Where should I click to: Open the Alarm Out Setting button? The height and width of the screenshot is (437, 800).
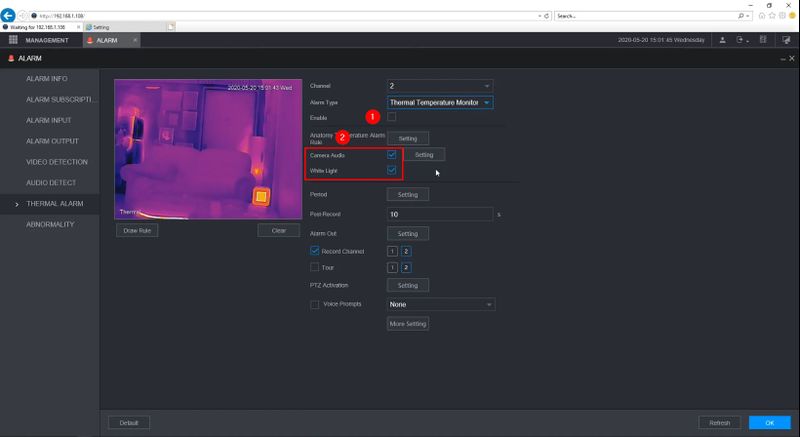pos(408,234)
